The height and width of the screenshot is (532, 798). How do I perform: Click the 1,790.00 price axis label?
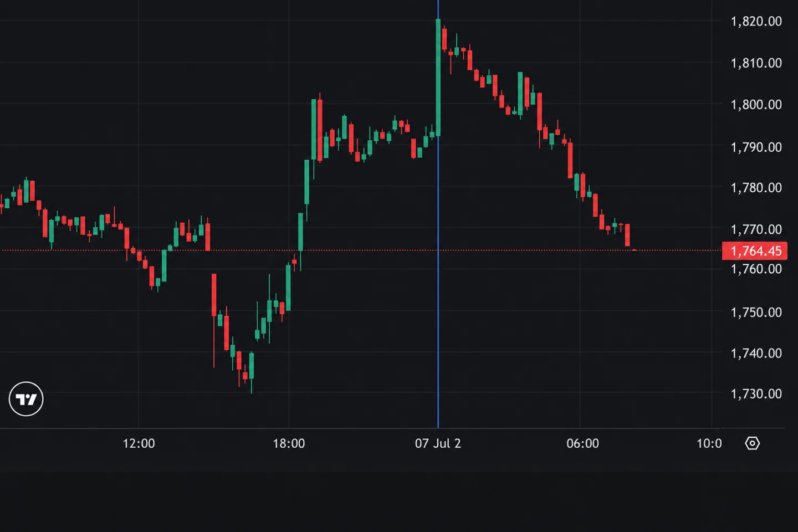[756, 147]
